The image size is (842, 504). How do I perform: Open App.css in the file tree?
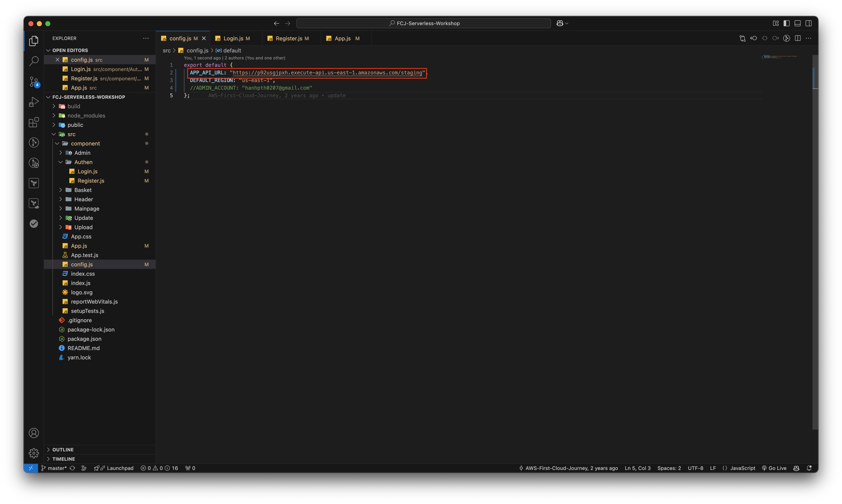tap(81, 236)
